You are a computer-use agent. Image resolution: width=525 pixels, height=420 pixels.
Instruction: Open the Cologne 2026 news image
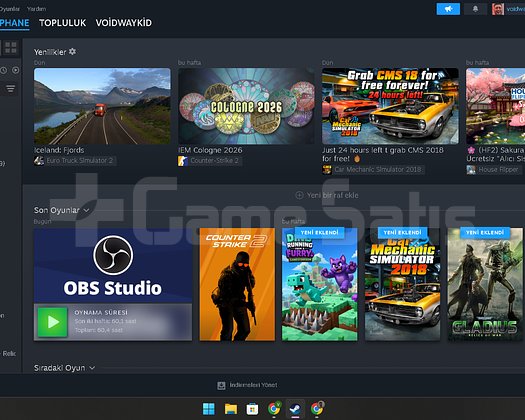[x=246, y=106]
